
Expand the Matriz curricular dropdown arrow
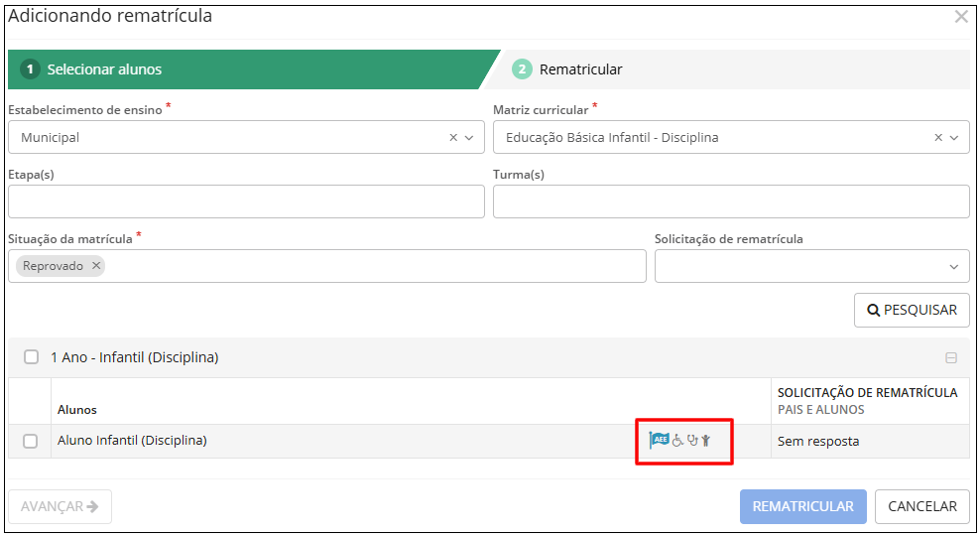(x=954, y=138)
